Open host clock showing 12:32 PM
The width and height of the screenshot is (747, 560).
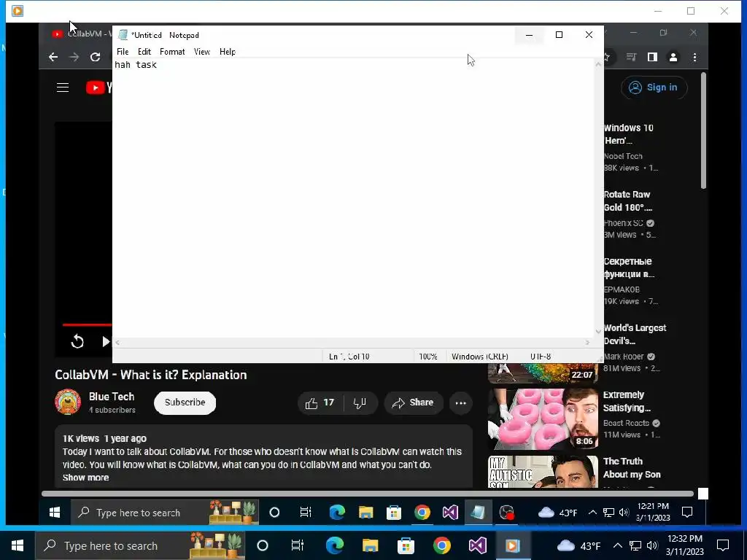pyautogui.click(x=684, y=545)
